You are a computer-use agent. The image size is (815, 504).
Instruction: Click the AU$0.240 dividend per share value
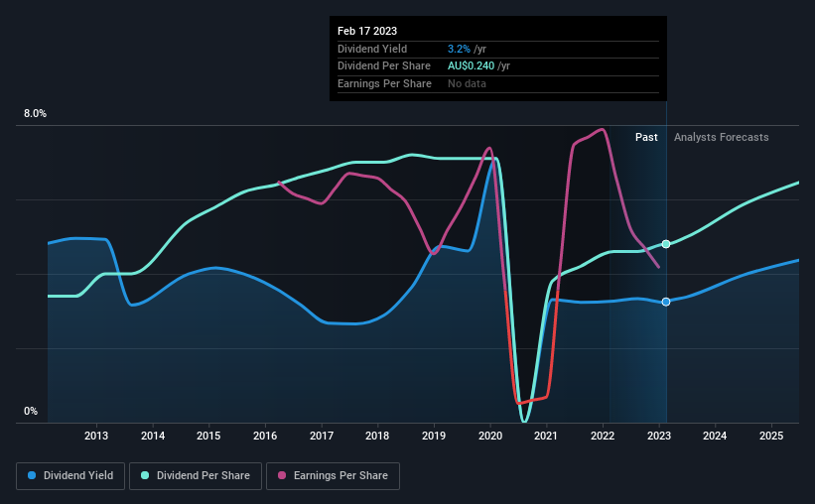pos(471,66)
